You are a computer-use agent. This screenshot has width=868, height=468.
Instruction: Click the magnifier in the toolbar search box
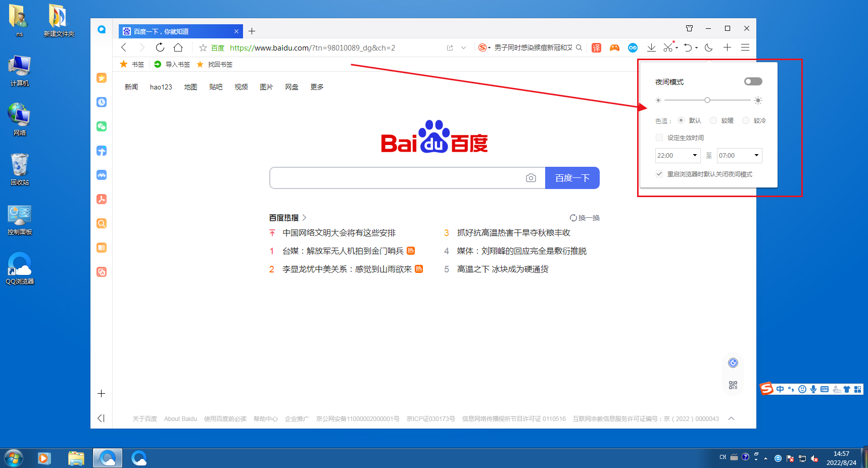[579, 48]
